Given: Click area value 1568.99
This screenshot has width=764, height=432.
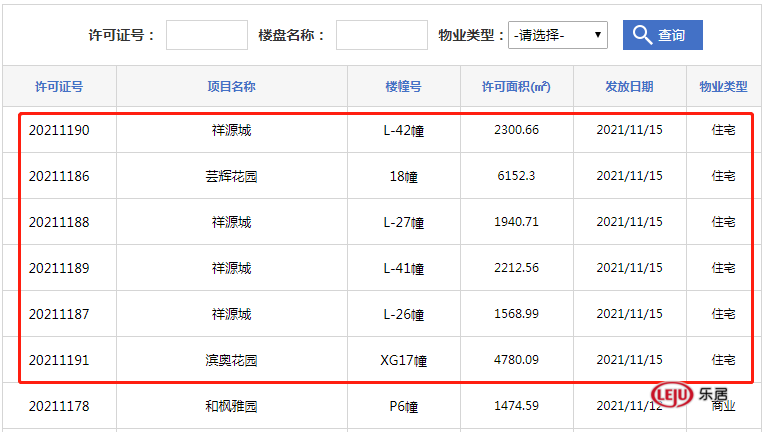Looking at the screenshot, I should [516, 314].
